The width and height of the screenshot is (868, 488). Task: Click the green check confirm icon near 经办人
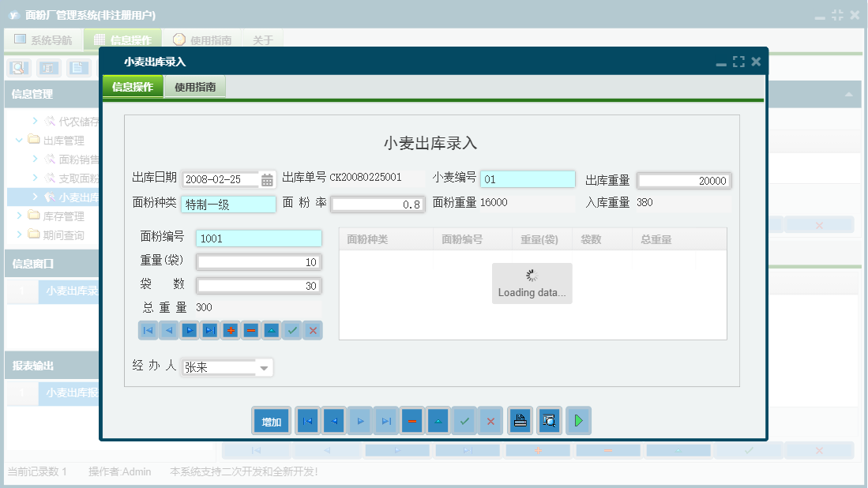(291, 330)
